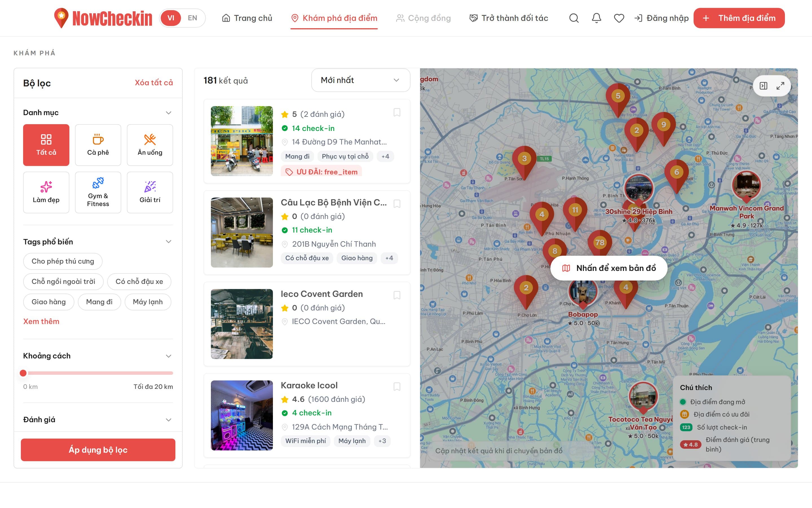Image resolution: width=812 pixels, height=508 pixels.
Task: Bookmark the Karaoke Icool listing
Action: pyautogui.click(x=397, y=387)
